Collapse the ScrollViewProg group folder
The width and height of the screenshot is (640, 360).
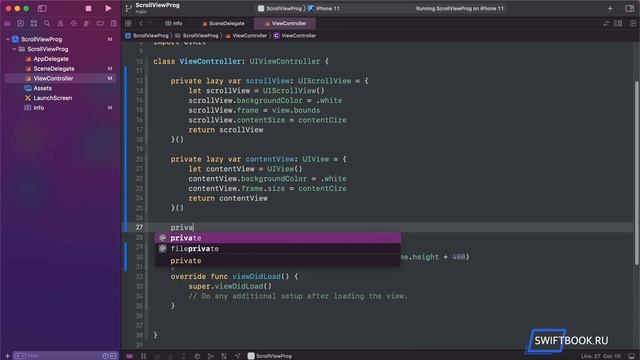[14, 49]
